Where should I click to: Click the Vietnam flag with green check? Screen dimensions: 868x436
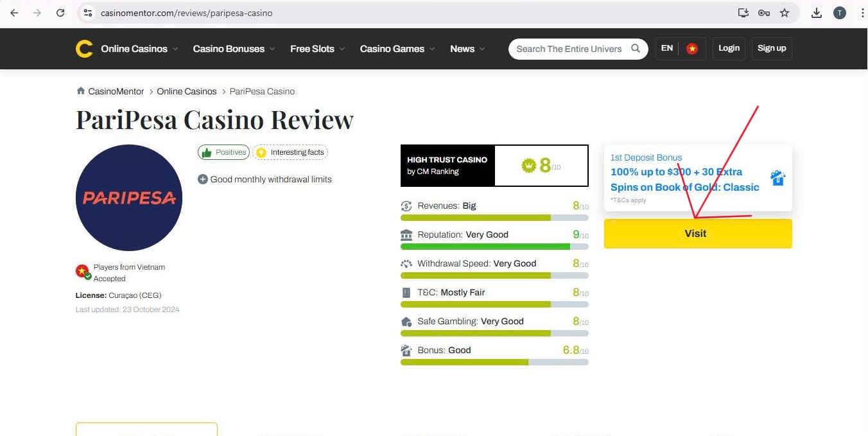83,272
